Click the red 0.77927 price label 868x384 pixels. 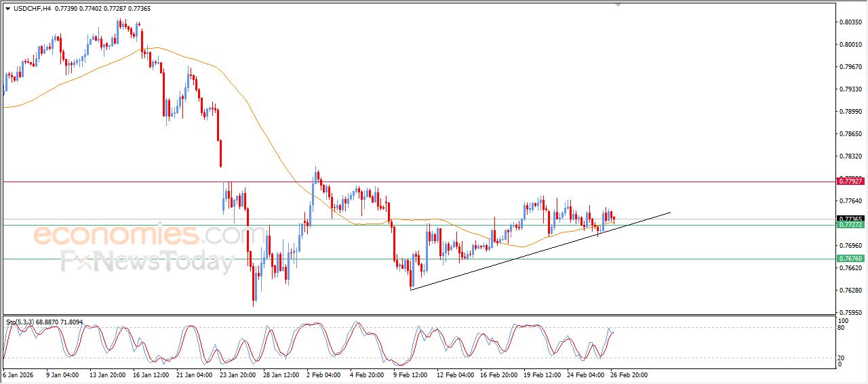850,181
